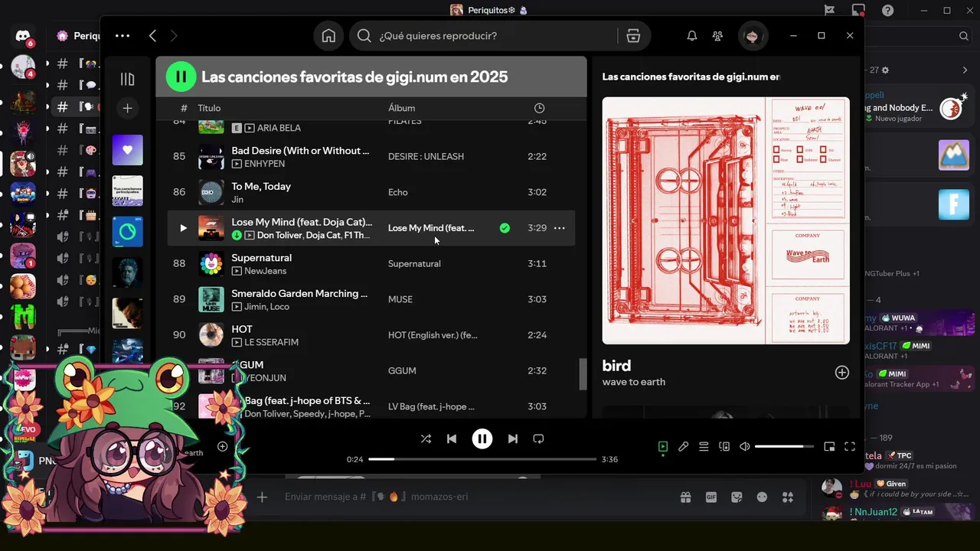
Task: Open Discord gift icon in message bar
Action: (686, 497)
